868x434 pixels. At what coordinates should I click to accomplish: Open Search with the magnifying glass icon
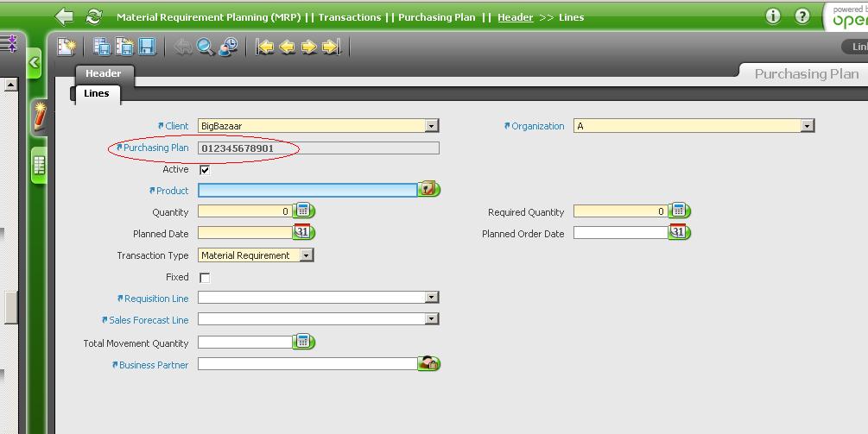pyautogui.click(x=206, y=47)
